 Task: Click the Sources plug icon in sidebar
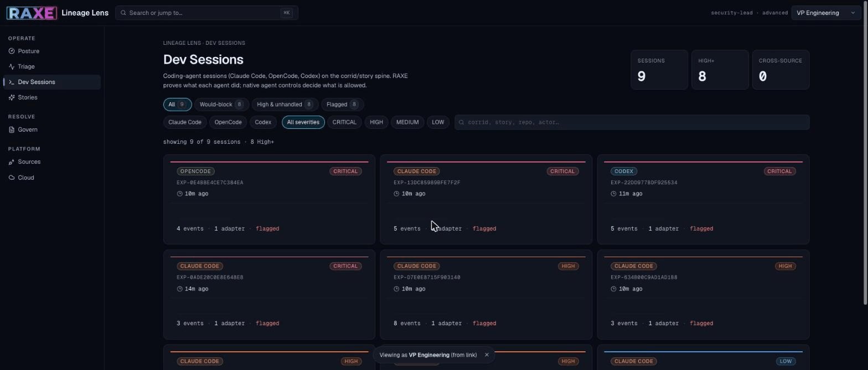(x=12, y=162)
